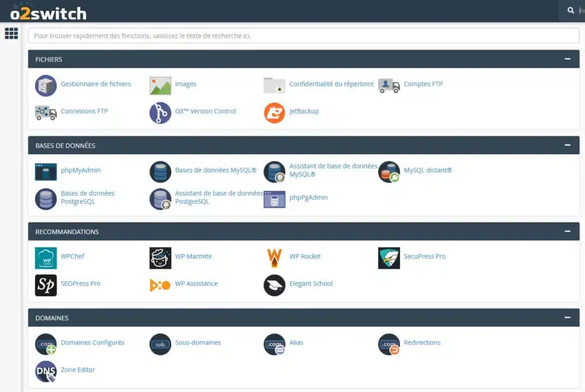Click the Domaines Configurés link

click(x=93, y=342)
